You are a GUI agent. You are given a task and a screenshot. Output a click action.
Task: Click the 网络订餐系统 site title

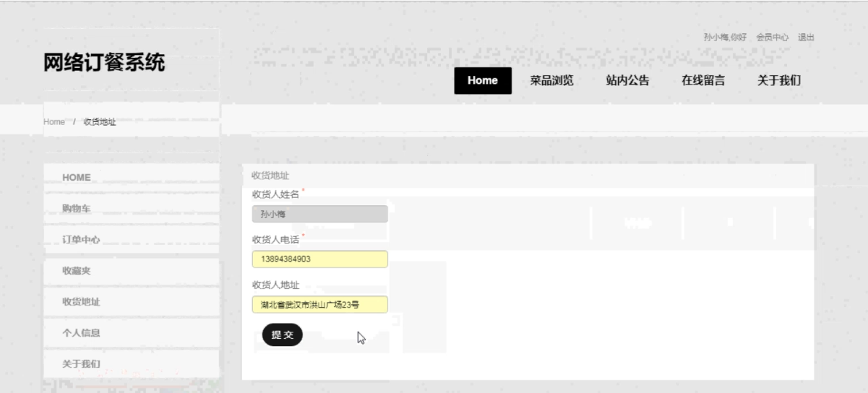point(104,63)
